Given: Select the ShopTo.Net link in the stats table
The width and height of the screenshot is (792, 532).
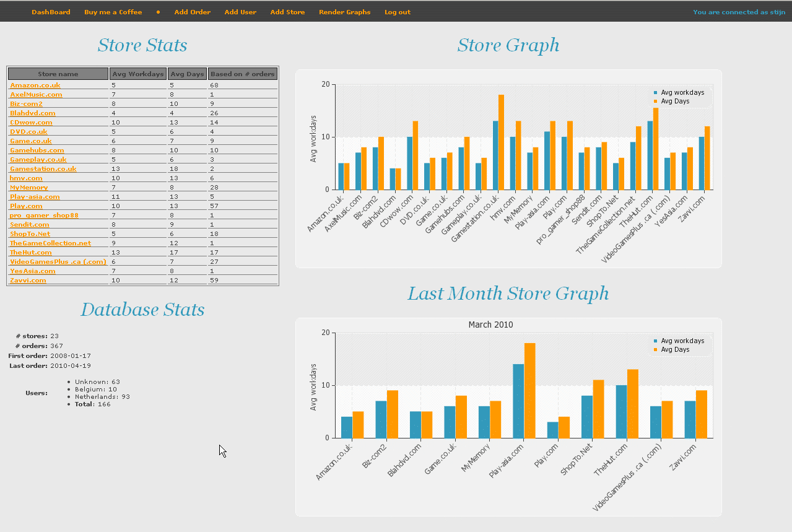Looking at the screenshot, I should point(30,233).
